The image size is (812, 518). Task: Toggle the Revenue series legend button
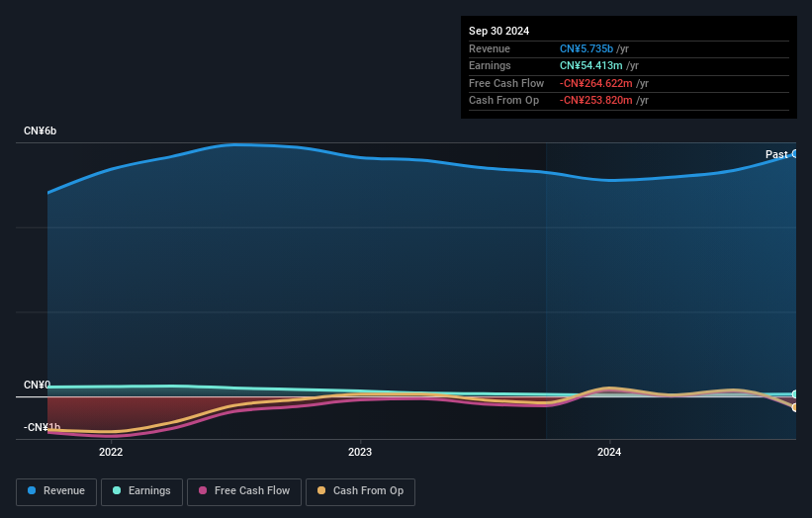coord(56,491)
